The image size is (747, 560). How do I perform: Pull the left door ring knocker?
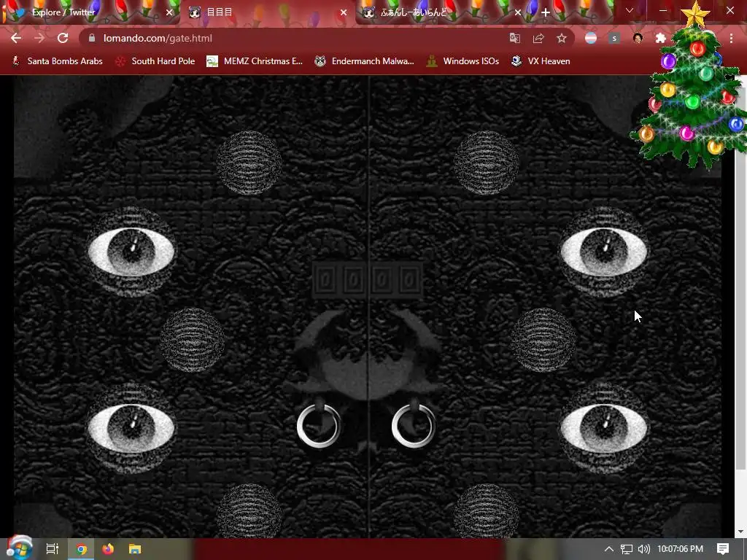(319, 425)
